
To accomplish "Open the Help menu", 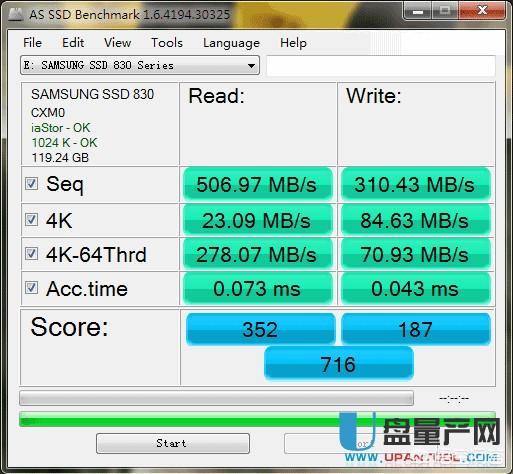I will [x=293, y=43].
